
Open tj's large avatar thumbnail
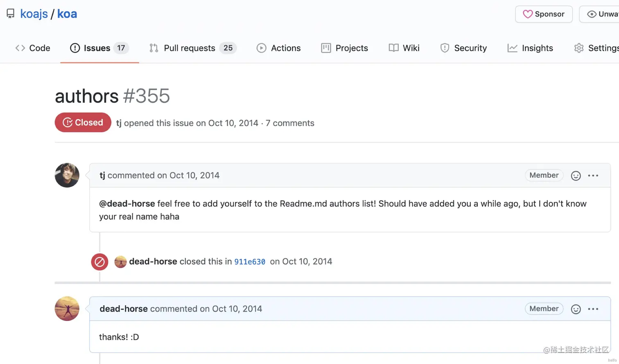(67, 175)
